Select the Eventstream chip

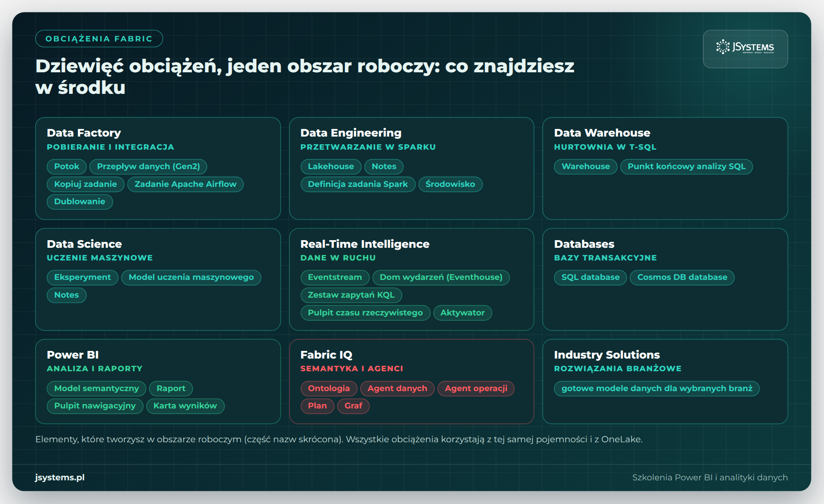click(x=335, y=277)
